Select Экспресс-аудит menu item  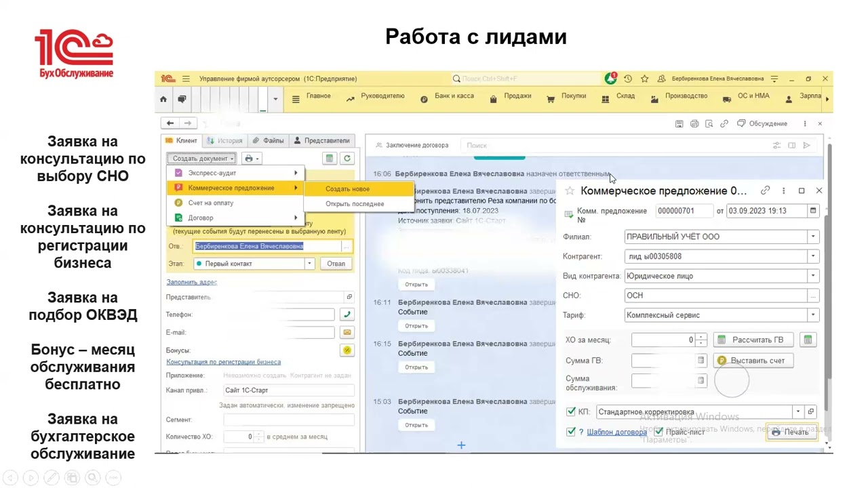click(236, 173)
